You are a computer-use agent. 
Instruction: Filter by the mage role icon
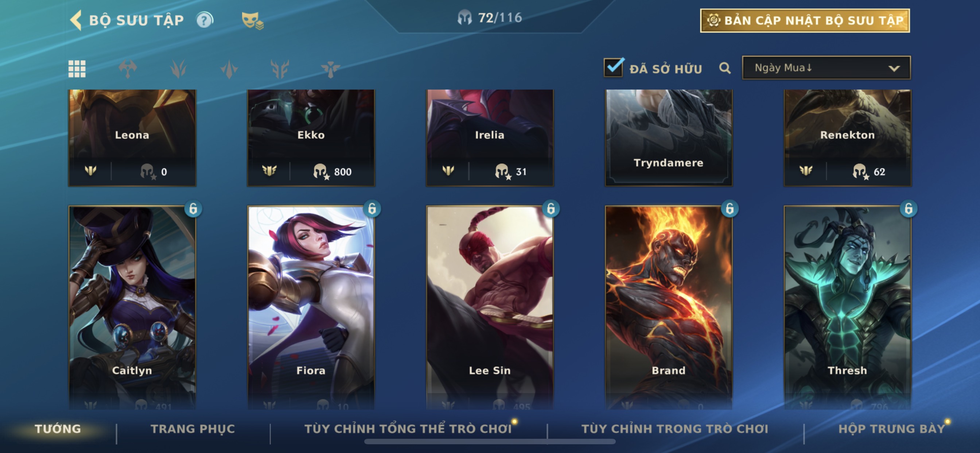click(x=178, y=69)
